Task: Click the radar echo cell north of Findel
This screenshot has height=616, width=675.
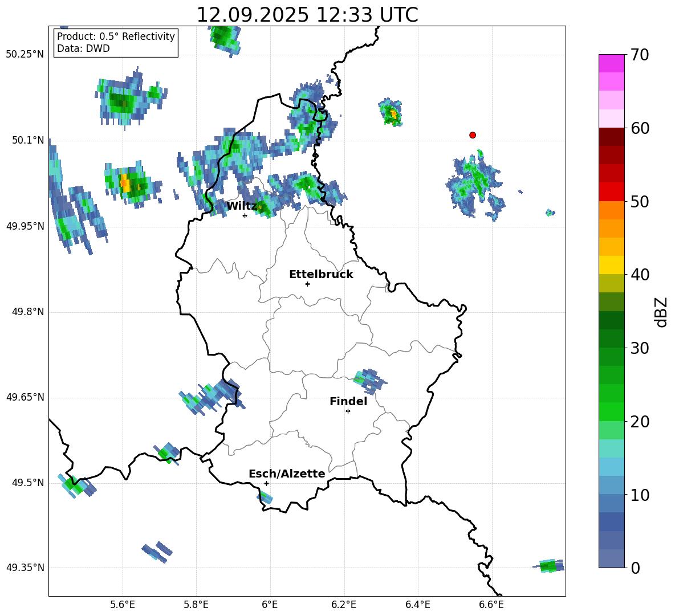Action: pos(370,381)
